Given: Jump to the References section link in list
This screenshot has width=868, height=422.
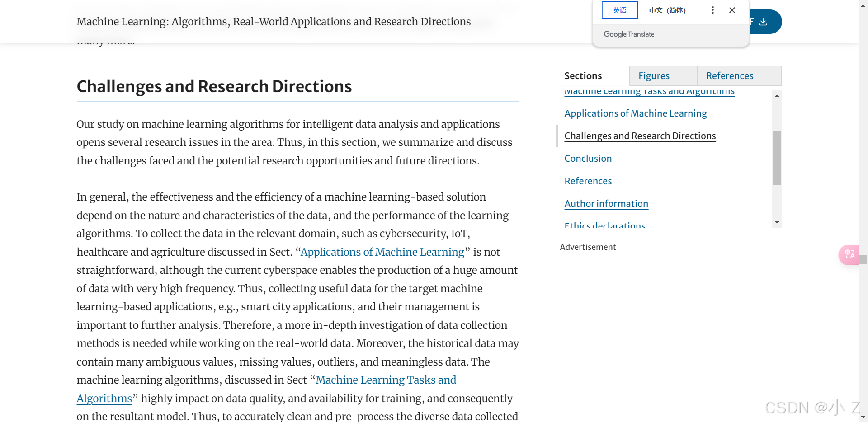Looking at the screenshot, I should [588, 181].
